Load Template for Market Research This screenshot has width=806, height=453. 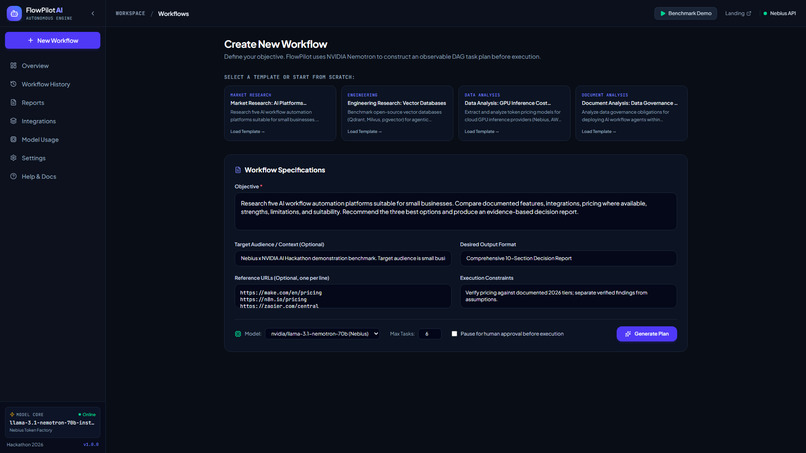pyautogui.click(x=247, y=132)
